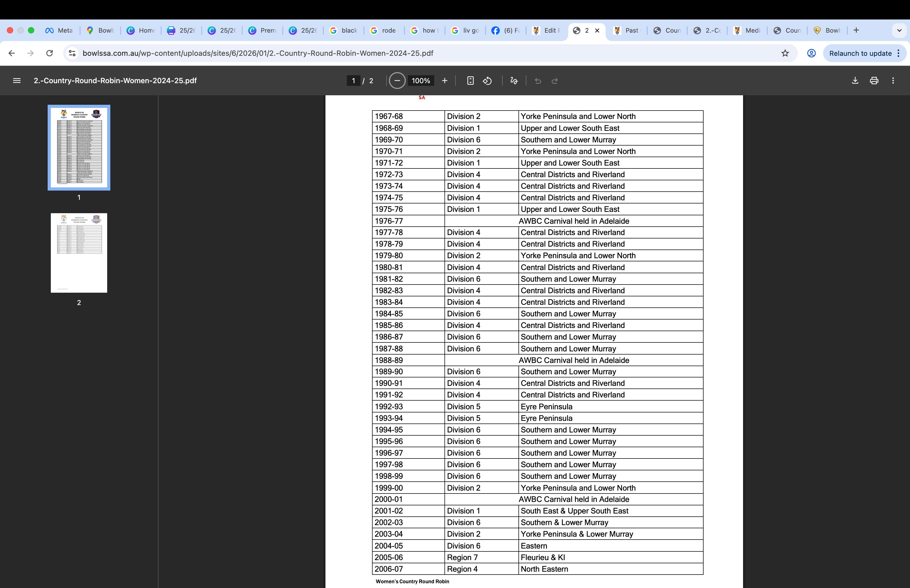Viewport: 910px width, 588px height.
Task: Open Chrome's three-dot menu beside Relaunch
Action: pos(898,53)
